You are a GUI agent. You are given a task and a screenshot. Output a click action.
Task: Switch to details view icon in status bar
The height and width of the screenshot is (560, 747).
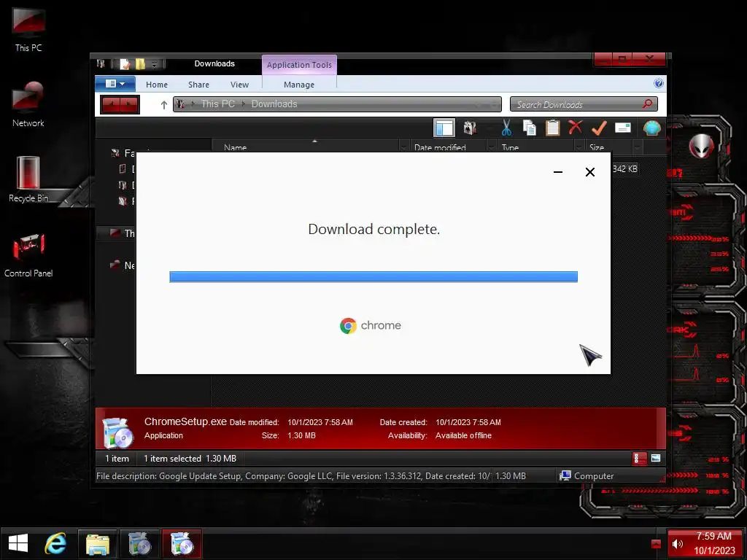click(x=639, y=458)
